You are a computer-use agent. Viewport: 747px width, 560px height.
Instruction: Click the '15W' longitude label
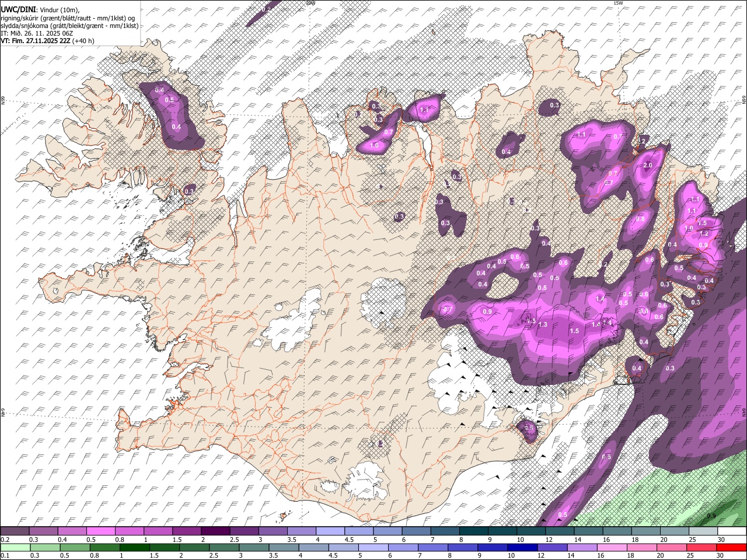[x=617, y=3]
